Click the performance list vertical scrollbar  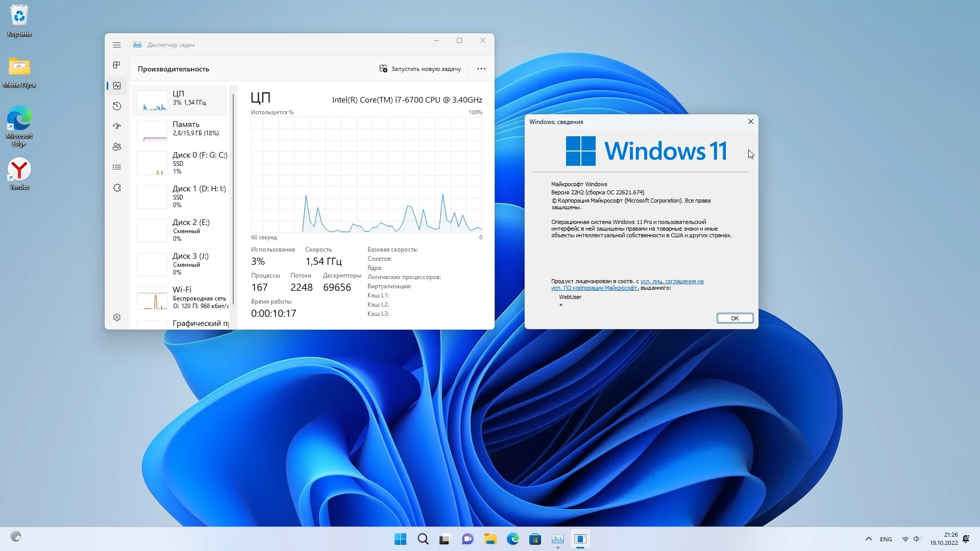tap(233, 199)
